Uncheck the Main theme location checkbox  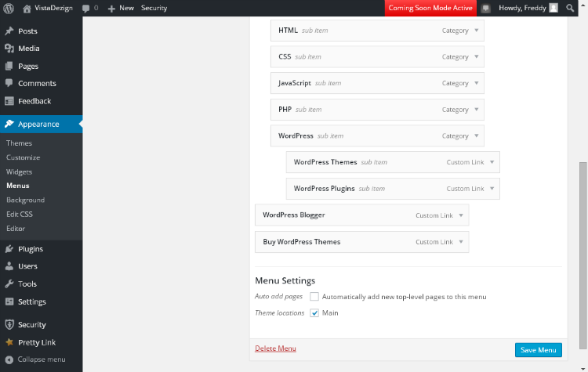(314, 312)
